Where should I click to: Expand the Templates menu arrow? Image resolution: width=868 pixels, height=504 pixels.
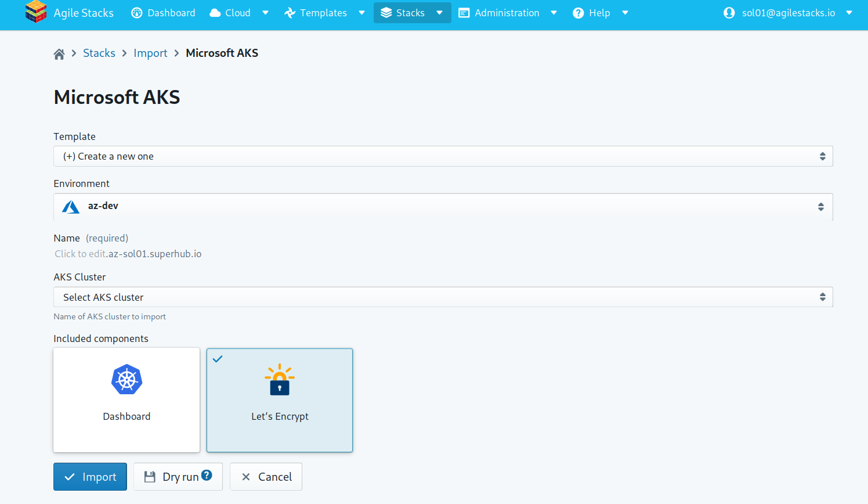(x=361, y=13)
